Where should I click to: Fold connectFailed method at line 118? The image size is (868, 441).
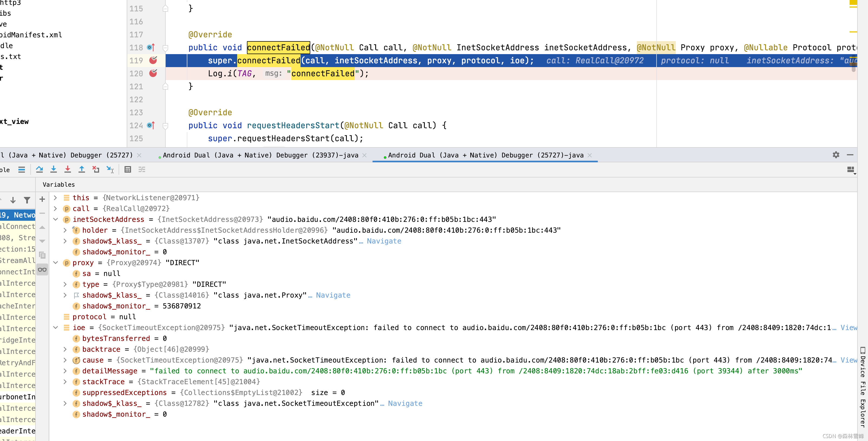coord(165,48)
